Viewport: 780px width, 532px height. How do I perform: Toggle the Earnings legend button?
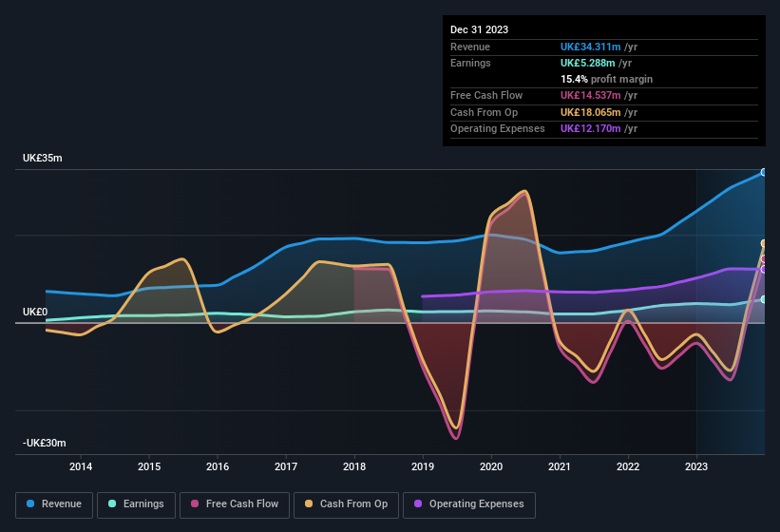point(136,504)
